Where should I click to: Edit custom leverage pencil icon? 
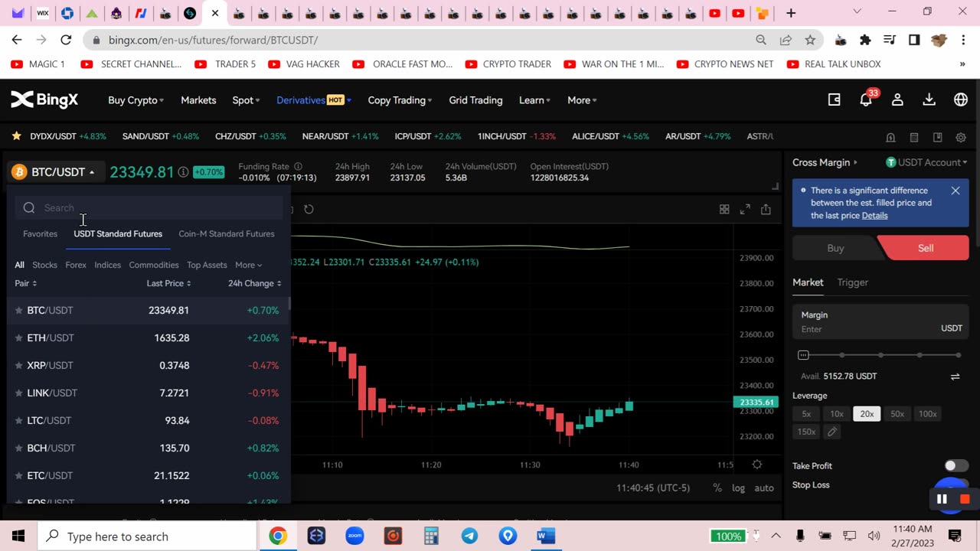click(x=831, y=432)
